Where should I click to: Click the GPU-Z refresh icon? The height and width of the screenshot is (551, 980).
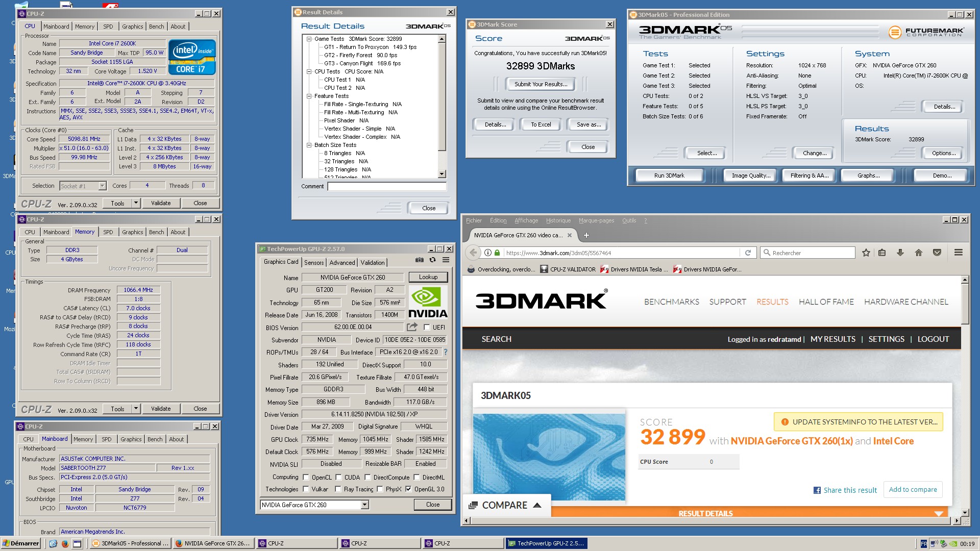click(432, 260)
